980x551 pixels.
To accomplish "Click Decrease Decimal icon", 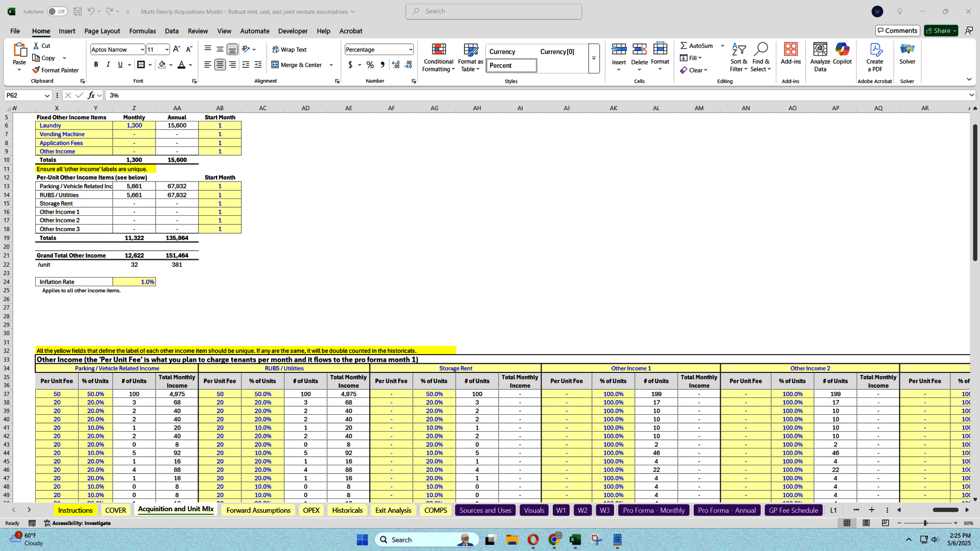I will tap(408, 65).
